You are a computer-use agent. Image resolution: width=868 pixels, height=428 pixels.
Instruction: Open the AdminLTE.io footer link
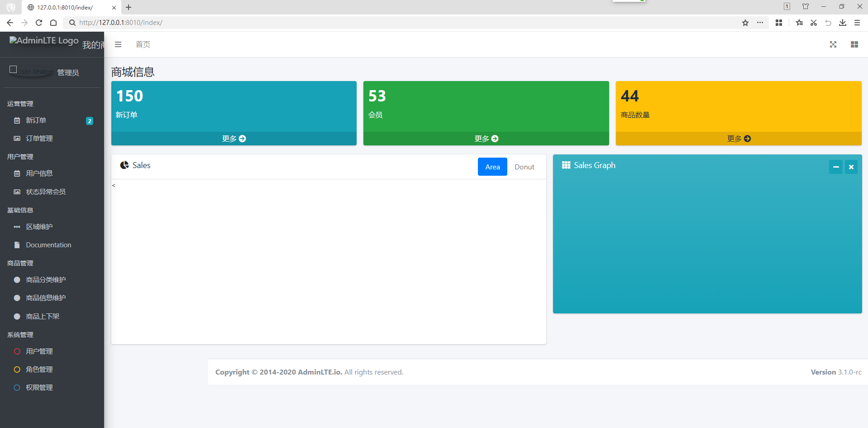[320, 372]
